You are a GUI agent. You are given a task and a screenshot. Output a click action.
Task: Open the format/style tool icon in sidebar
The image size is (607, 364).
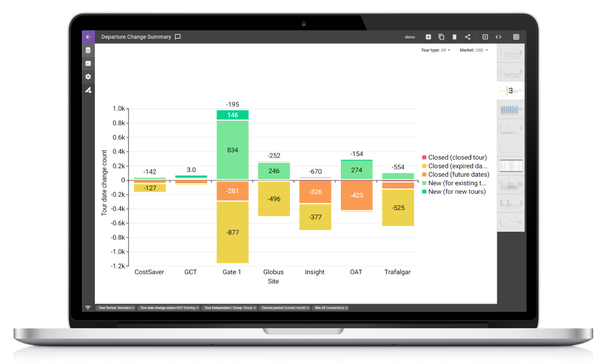88,90
